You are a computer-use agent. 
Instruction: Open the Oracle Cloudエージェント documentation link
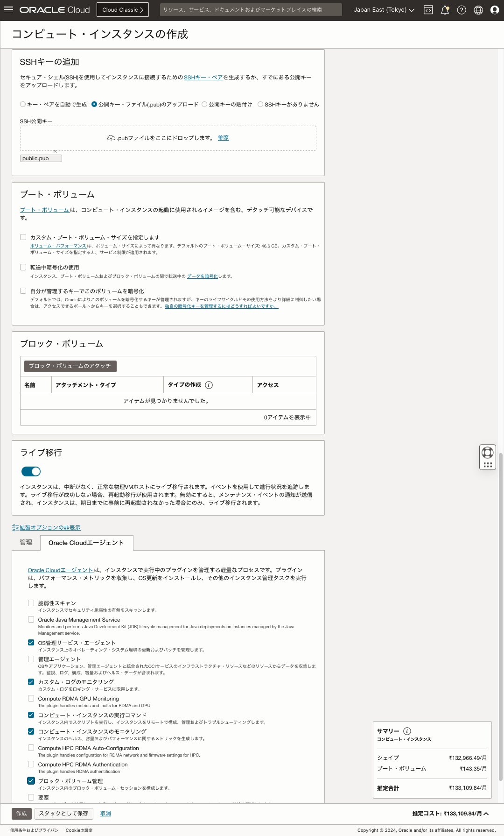(x=61, y=570)
